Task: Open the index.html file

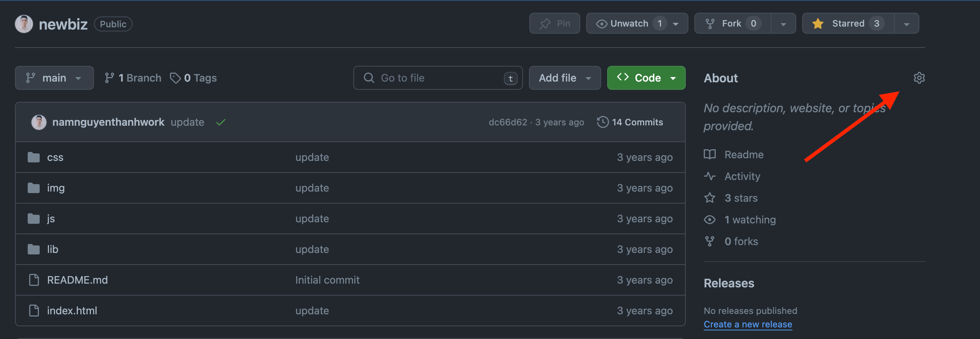Action: tap(72, 311)
